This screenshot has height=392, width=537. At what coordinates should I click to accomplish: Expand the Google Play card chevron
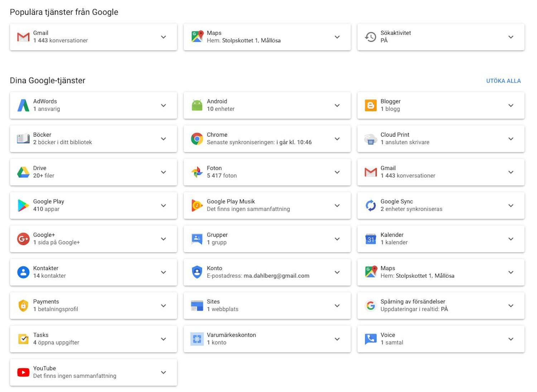tap(164, 206)
